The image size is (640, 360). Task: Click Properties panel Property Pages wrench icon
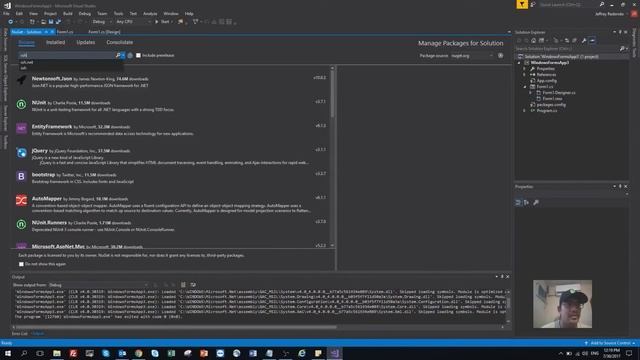pyautogui.click(x=536, y=202)
